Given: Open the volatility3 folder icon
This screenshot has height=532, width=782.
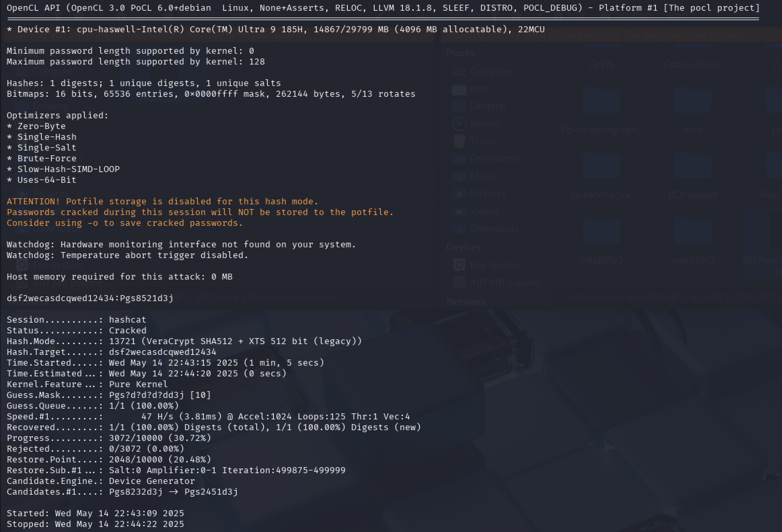Looking at the screenshot, I should (x=693, y=231).
